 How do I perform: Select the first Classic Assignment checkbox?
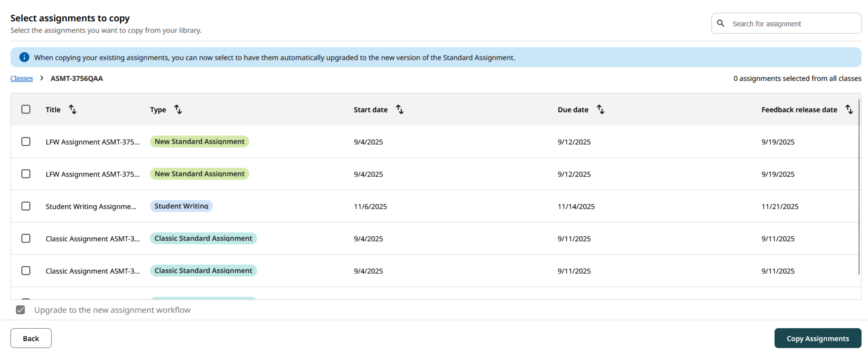(26, 238)
